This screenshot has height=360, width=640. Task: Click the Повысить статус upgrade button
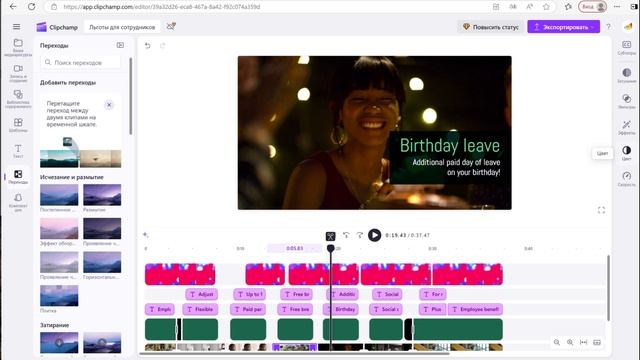(x=491, y=27)
